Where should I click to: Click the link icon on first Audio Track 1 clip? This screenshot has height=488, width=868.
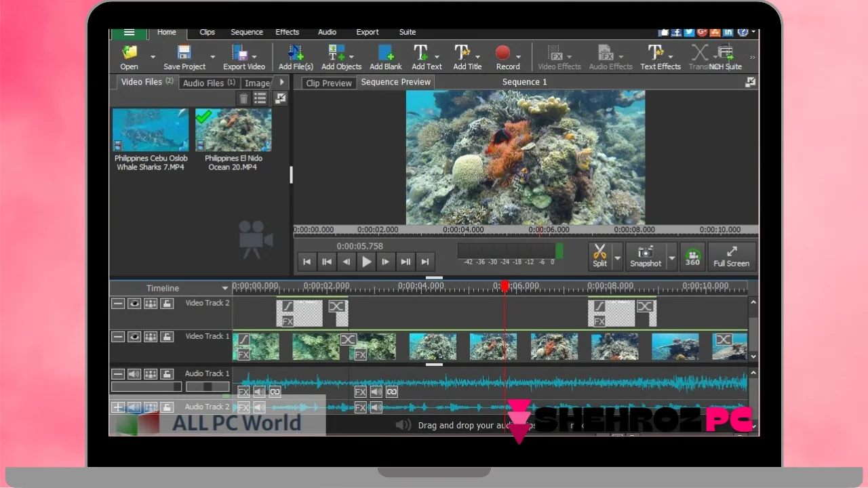[275, 392]
